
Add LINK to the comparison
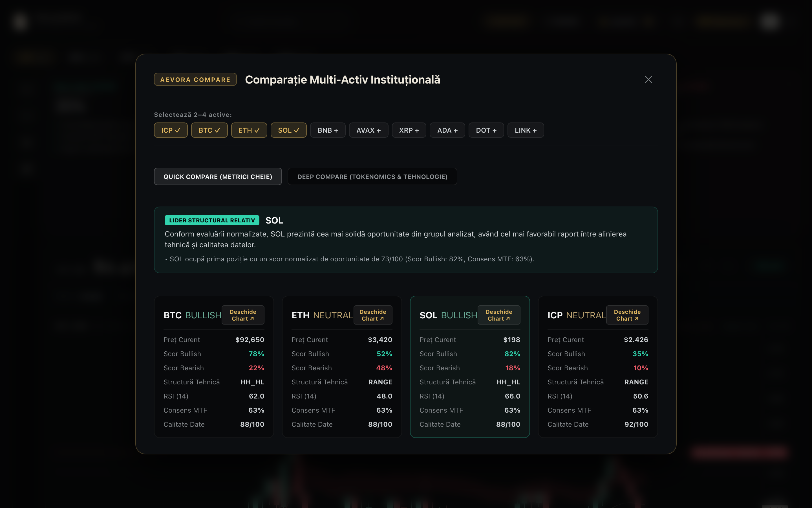coord(526,130)
